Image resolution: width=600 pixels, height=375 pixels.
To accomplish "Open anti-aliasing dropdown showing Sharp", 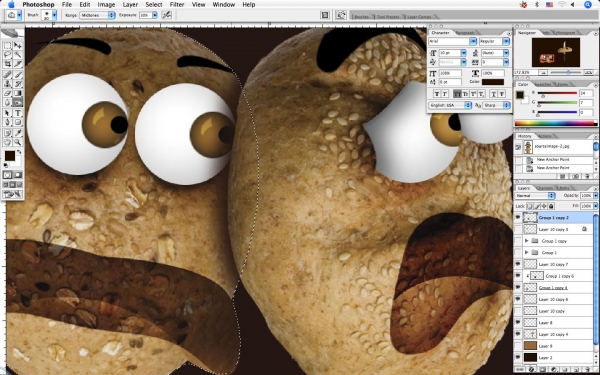I will pyautogui.click(x=496, y=105).
